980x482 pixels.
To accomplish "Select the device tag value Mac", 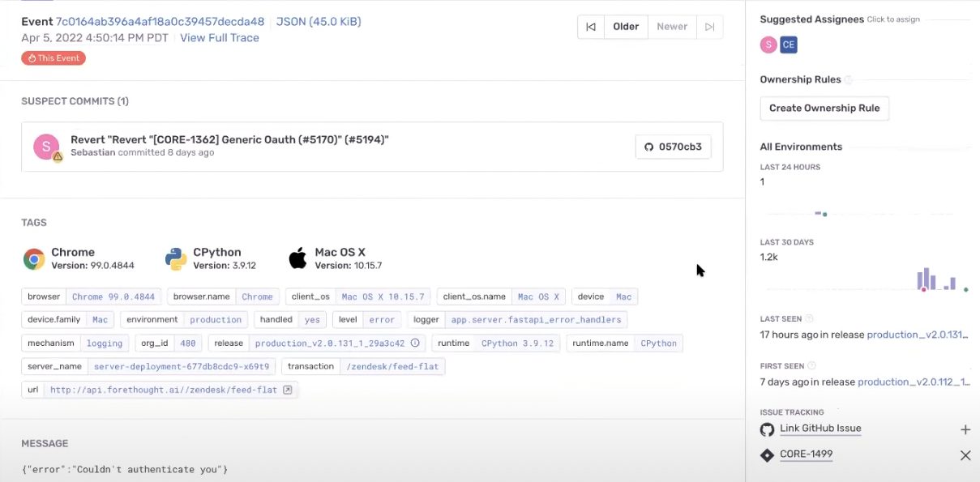I will [623, 297].
